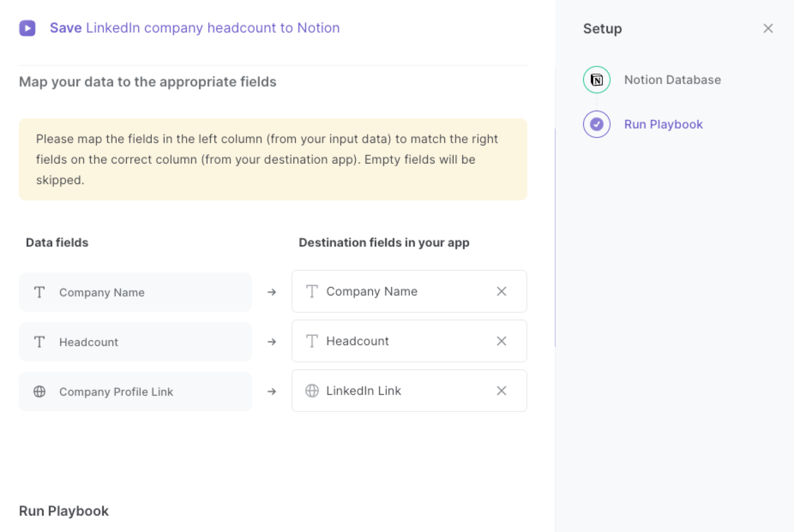Click the Run Playbook checkmark step icon
This screenshot has width=794, height=532.
pyautogui.click(x=596, y=124)
